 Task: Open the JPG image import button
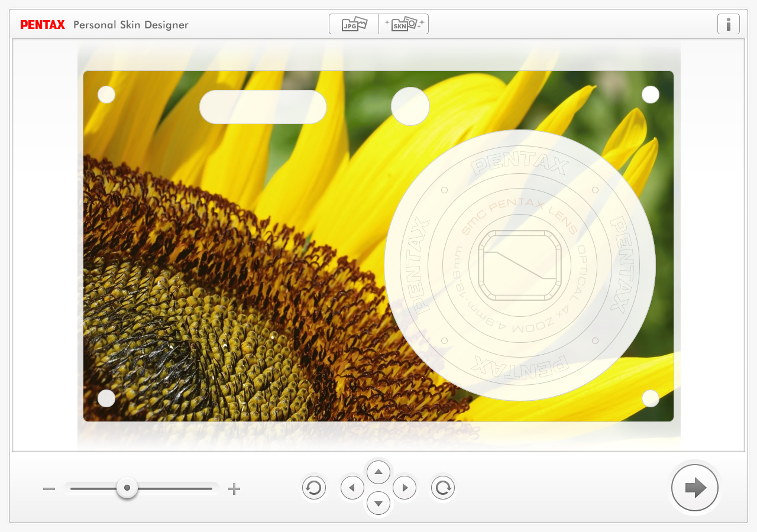coord(354,24)
